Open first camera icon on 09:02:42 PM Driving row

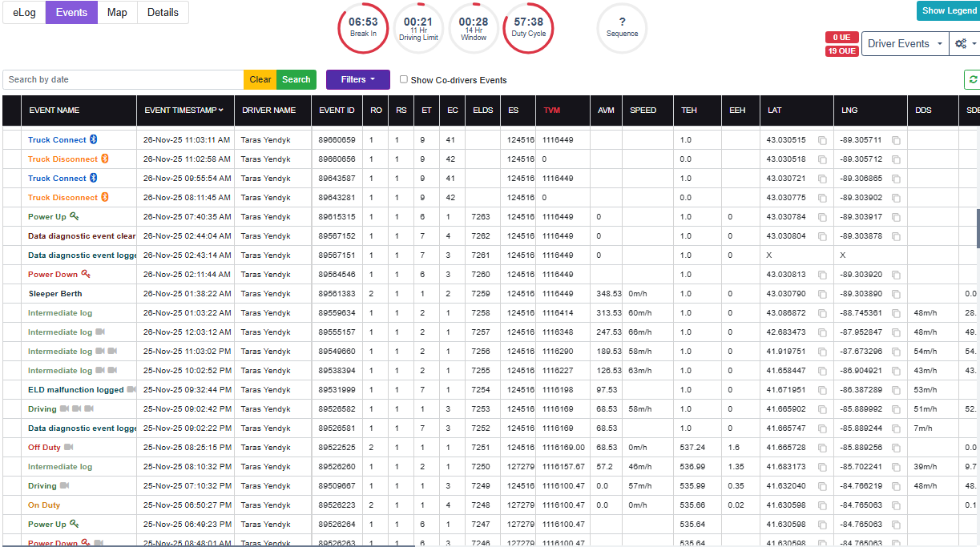(65, 408)
